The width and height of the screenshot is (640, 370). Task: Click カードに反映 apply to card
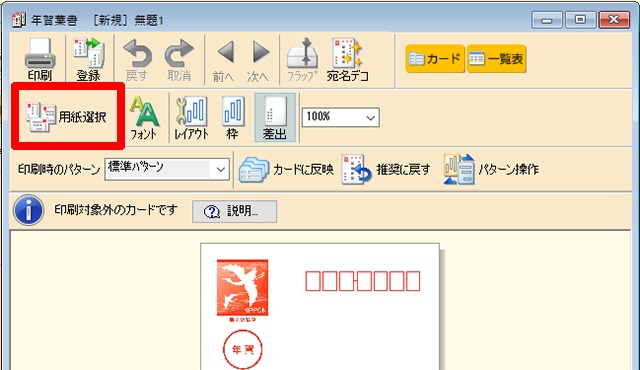coord(286,169)
